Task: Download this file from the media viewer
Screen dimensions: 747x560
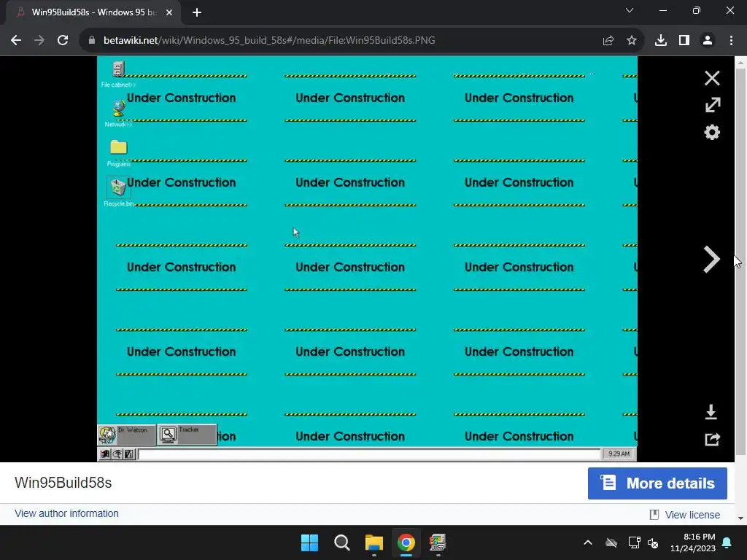Action: click(x=711, y=412)
